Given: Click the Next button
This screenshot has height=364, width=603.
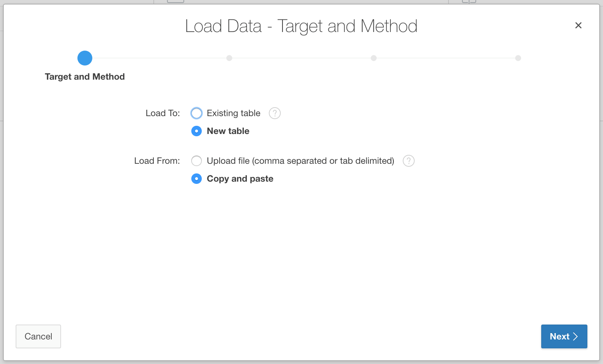Looking at the screenshot, I should point(564,336).
